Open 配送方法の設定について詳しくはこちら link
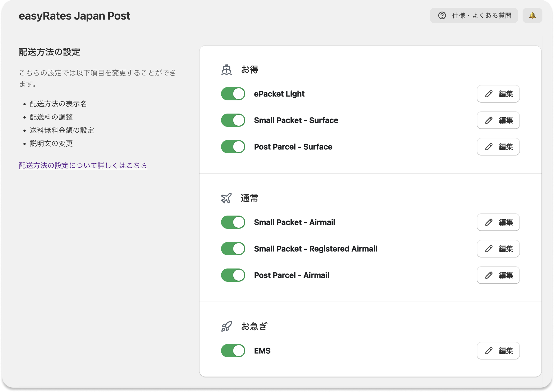 (83, 166)
